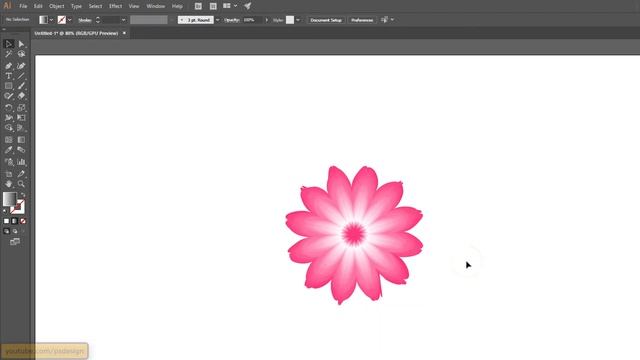Change the screen mode
This screenshot has width=640, height=360.
click(x=15, y=242)
